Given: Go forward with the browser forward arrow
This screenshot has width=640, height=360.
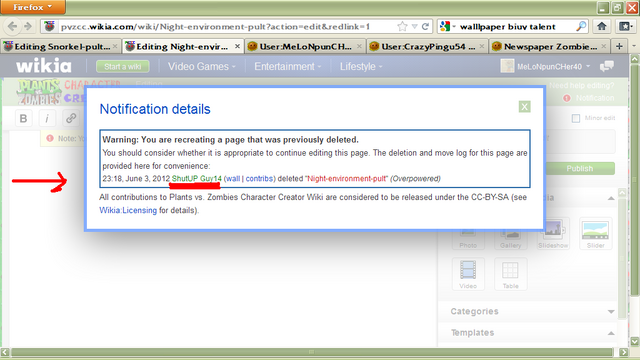Looking at the screenshot, I should point(28,27).
